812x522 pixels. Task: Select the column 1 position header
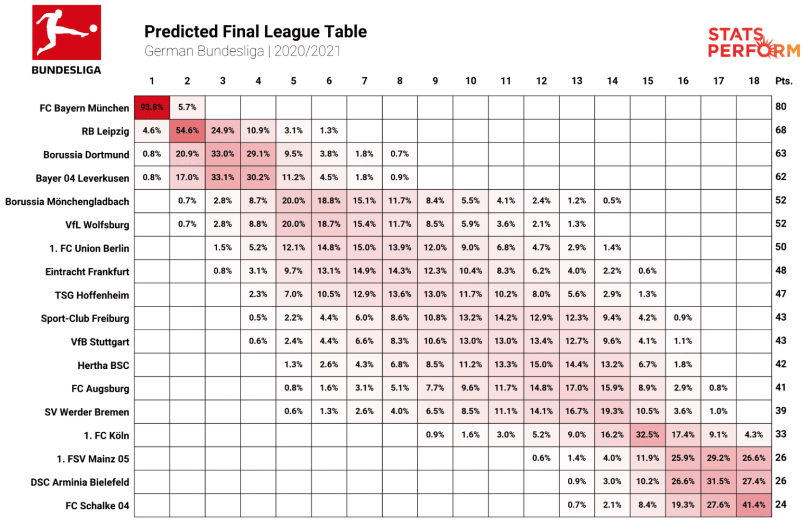(x=152, y=81)
